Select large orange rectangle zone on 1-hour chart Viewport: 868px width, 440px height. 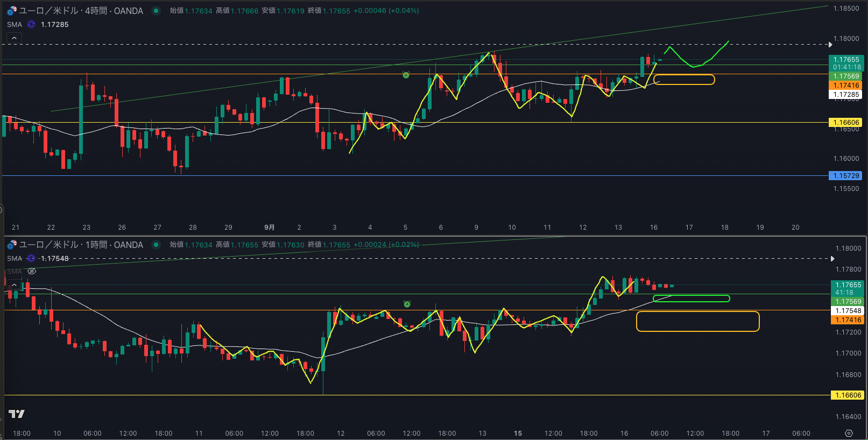click(698, 321)
